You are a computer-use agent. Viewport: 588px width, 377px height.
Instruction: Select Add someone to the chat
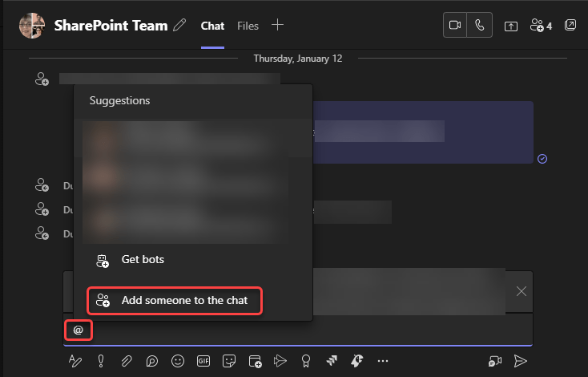click(174, 301)
